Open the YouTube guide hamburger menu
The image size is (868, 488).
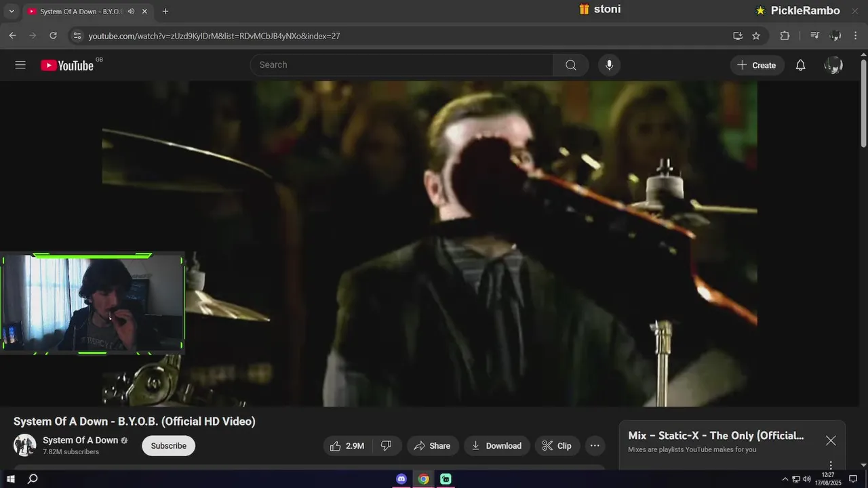click(20, 65)
